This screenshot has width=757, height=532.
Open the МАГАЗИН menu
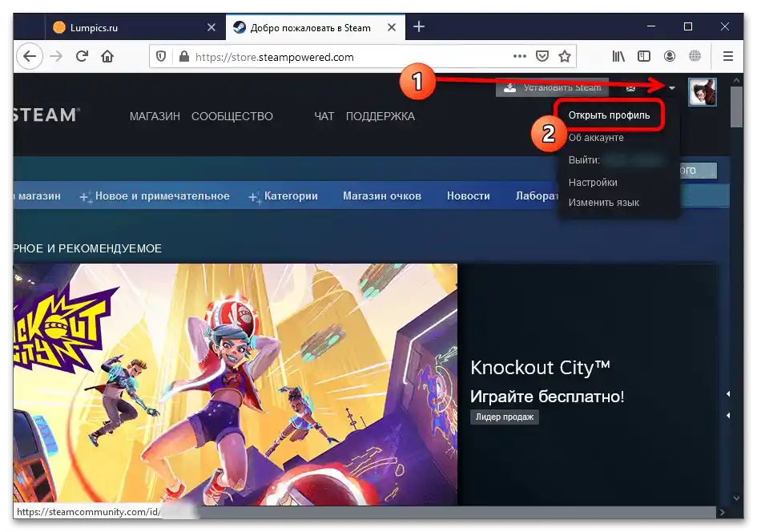(x=155, y=116)
